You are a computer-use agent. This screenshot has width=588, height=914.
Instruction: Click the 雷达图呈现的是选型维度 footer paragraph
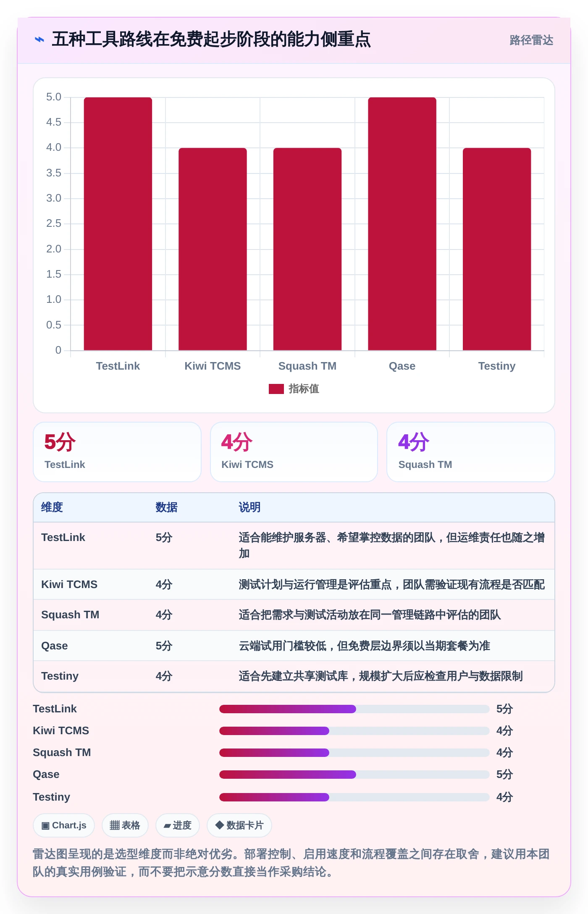[291, 863]
